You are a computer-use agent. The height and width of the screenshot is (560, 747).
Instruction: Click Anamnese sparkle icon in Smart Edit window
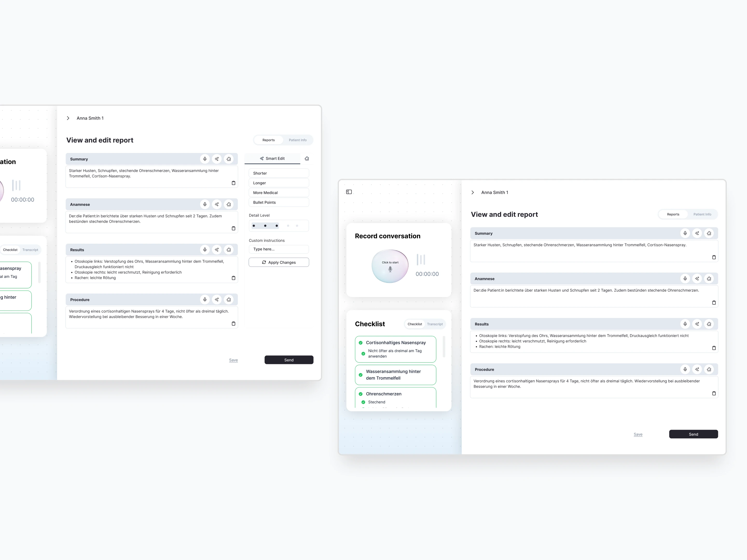tap(217, 205)
